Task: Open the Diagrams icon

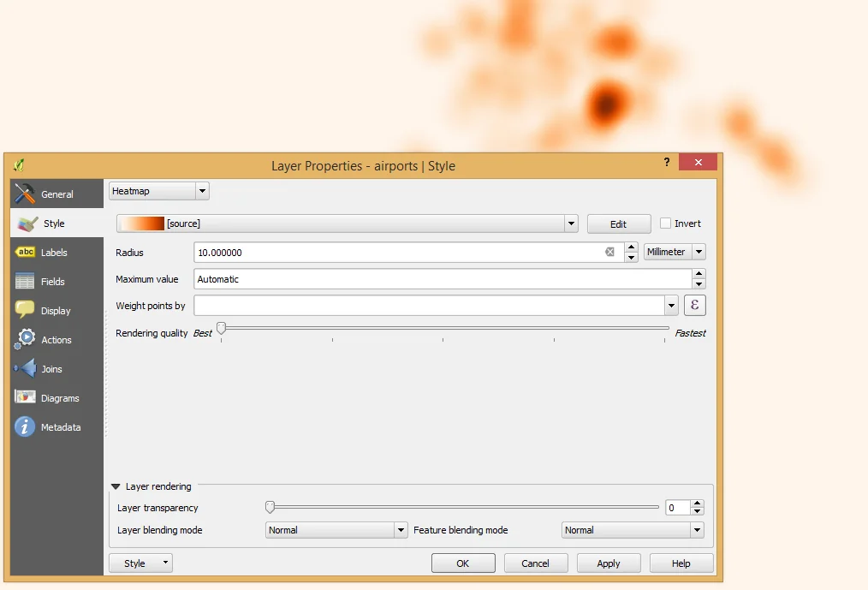Action: (x=26, y=398)
